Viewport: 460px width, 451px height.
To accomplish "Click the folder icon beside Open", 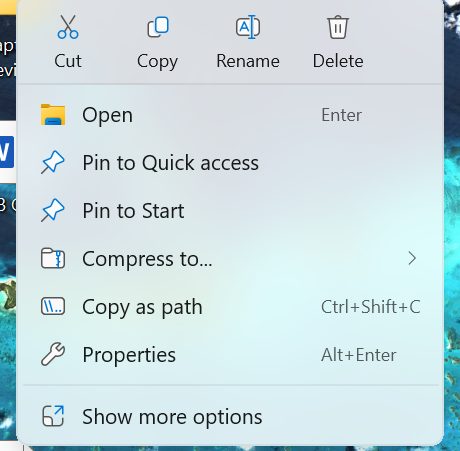I will (x=53, y=115).
